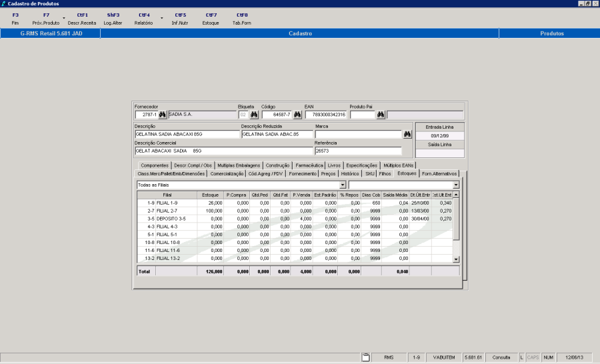This screenshot has height=364, width=600.
Task: Select the FILIAL 4-3 row
Action: (295, 227)
